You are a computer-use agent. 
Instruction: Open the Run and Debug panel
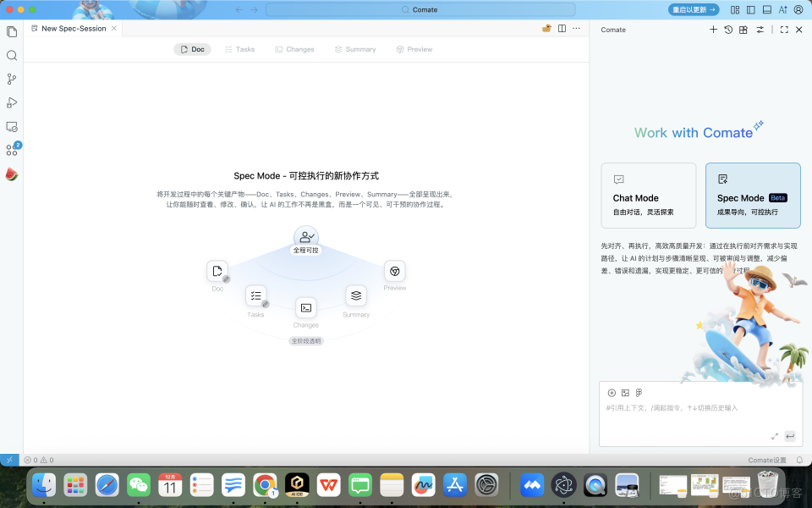10,102
